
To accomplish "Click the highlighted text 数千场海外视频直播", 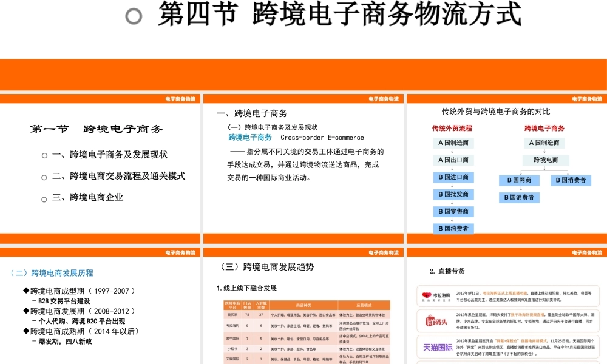I will coord(528,315).
